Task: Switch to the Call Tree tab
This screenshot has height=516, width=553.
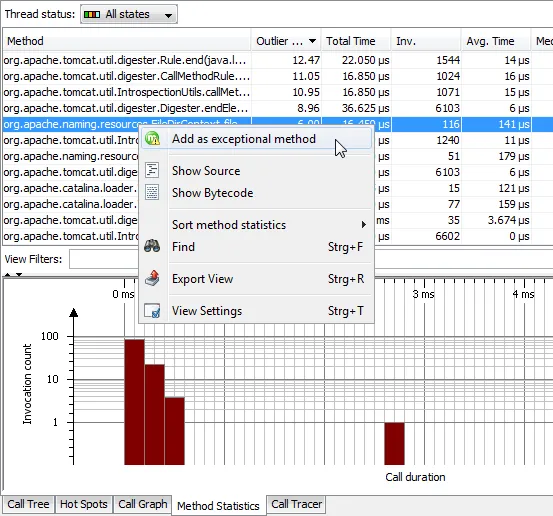Action: [x=28, y=504]
